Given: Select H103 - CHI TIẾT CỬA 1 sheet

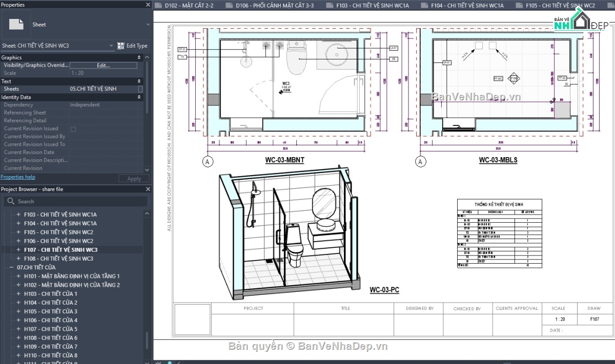Looking at the screenshot, I should pyautogui.click(x=50, y=294).
